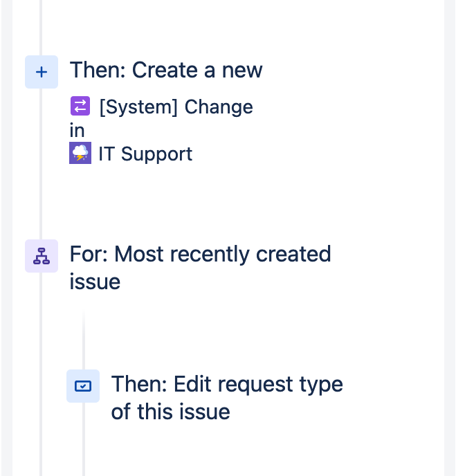465x476 pixels.
Task: Click connector line above the Create action icon
Action: click(41, 28)
